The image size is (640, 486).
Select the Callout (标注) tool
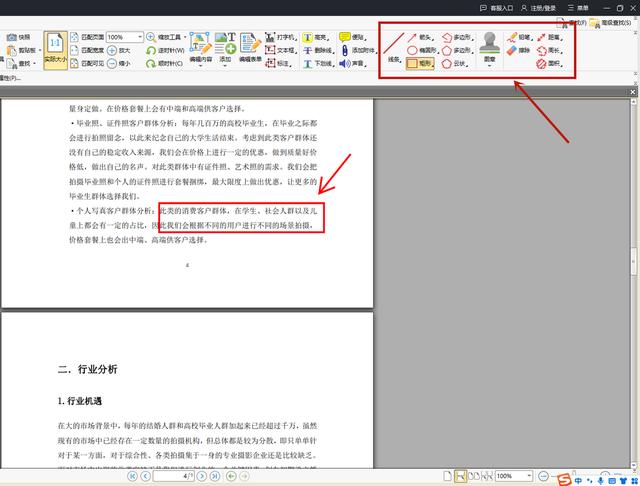[x=278, y=63]
